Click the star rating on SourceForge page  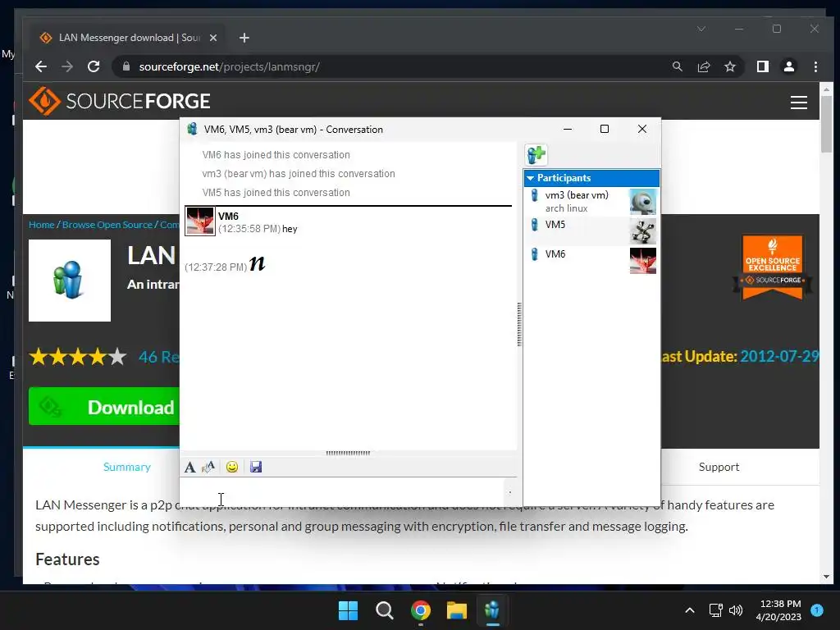point(78,357)
